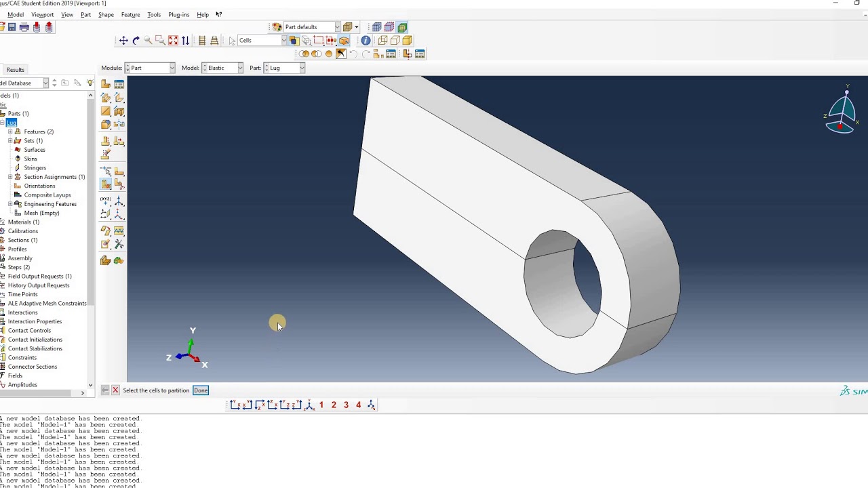This screenshot has height=488, width=868.
Task: Select the Box Zoom tool
Action: [x=160, y=41]
